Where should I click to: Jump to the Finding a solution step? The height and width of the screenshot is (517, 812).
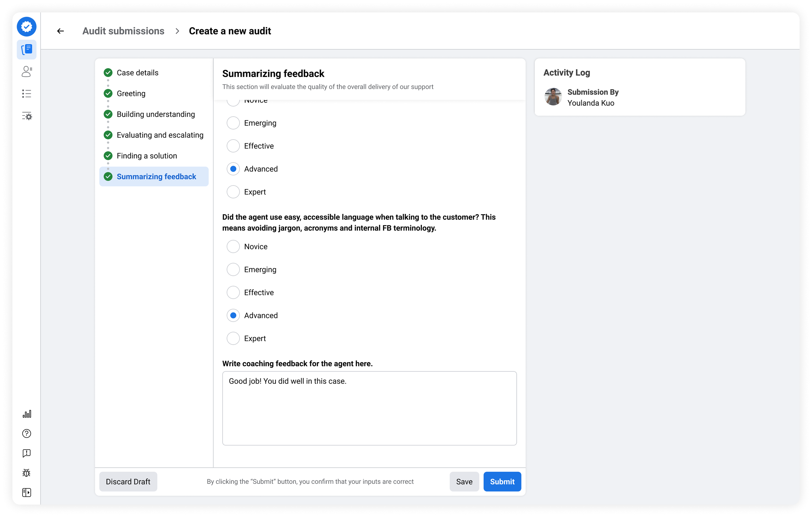[147, 155]
